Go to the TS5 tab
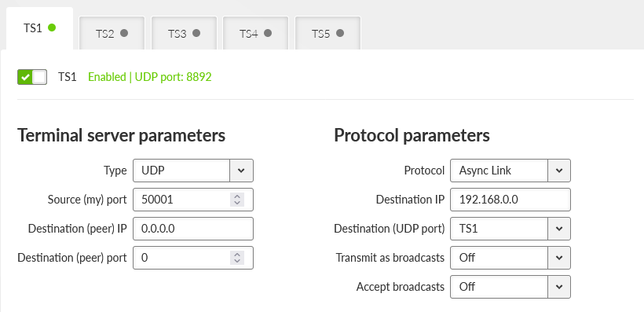Viewport: 644px width, 312px height. 327,33
